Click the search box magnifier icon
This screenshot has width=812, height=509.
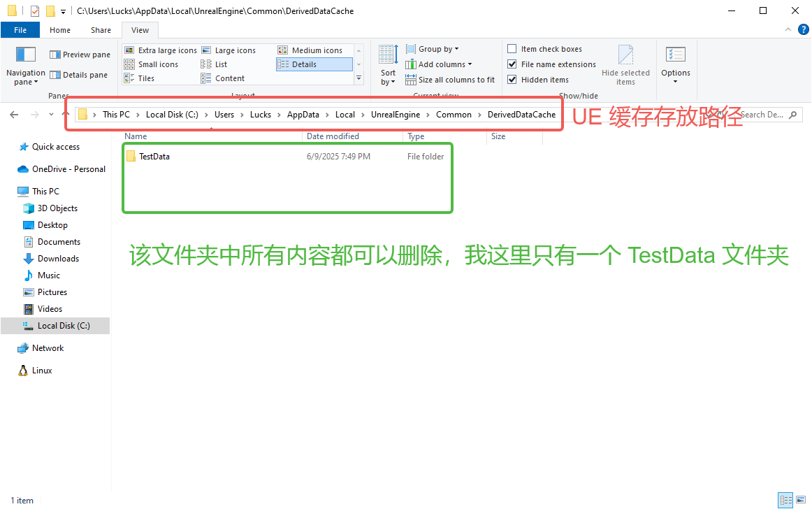point(793,115)
